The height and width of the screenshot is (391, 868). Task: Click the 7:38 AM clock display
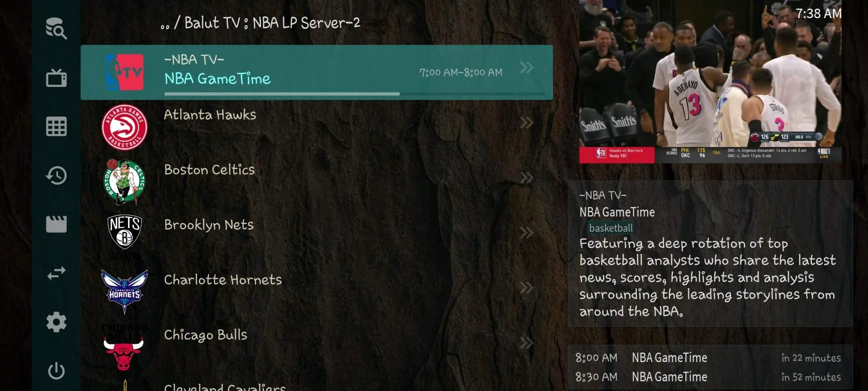click(x=819, y=14)
